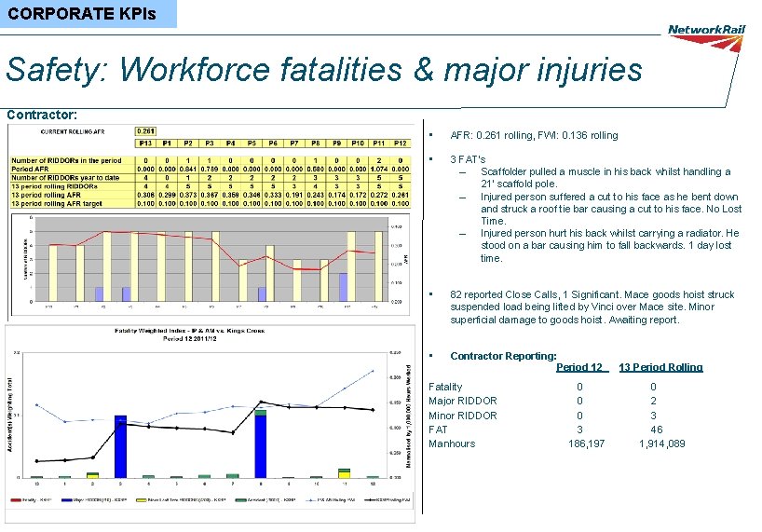Click the tall blue bar at period 3 in FWI chart
Image resolution: width=762 pixels, height=532 pixels.
[x=120, y=446]
